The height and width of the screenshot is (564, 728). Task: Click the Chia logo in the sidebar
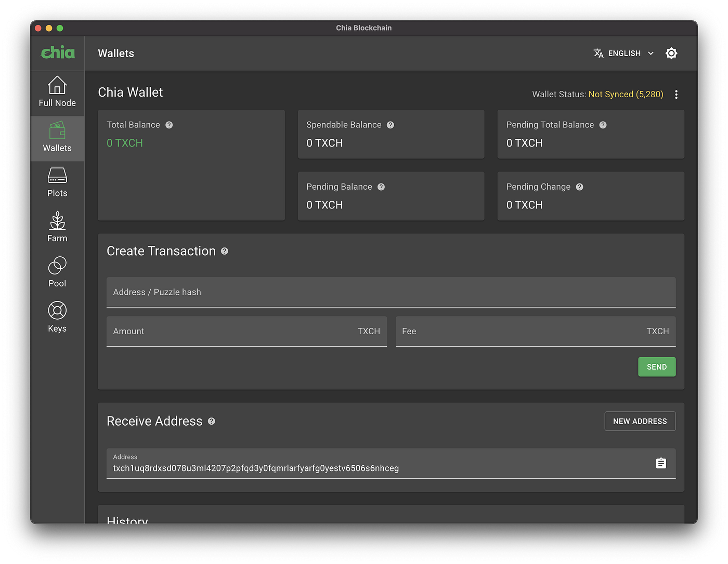coord(58,53)
